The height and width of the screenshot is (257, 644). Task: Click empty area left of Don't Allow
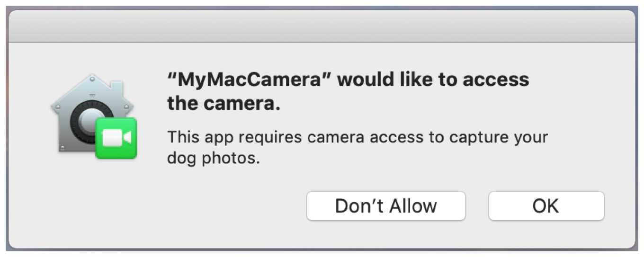189,206
